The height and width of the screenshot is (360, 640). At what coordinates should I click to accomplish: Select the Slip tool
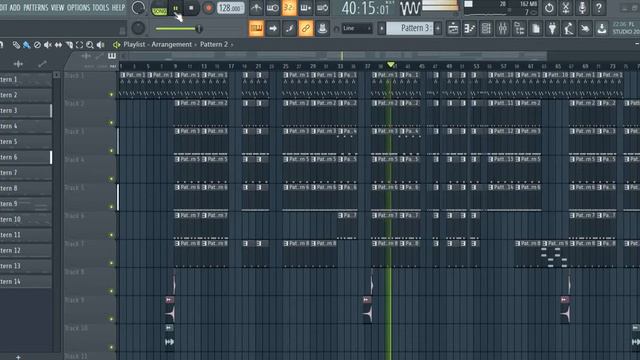(x=58, y=45)
